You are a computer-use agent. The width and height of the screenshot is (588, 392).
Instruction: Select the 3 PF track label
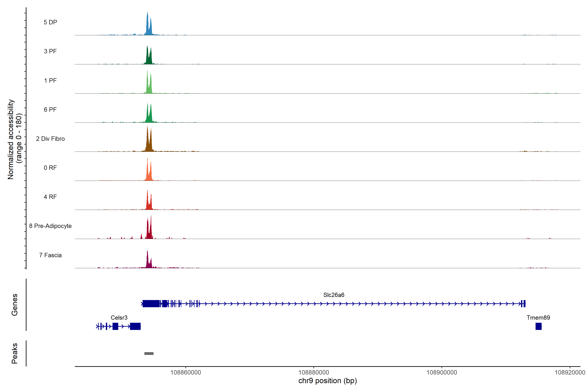50,51
